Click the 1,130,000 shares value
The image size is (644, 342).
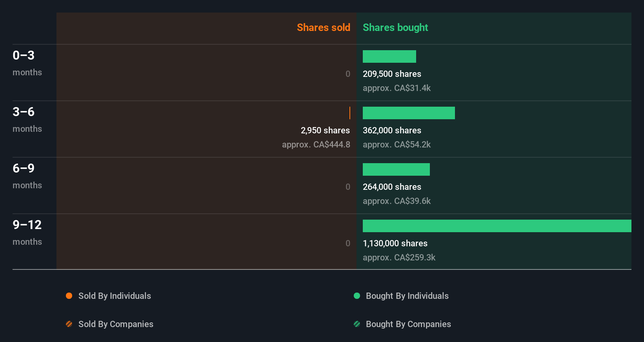pyautogui.click(x=395, y=244)
